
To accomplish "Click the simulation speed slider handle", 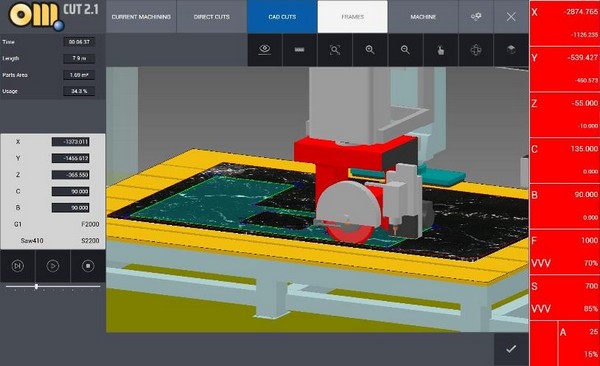I will coord(36,286).
